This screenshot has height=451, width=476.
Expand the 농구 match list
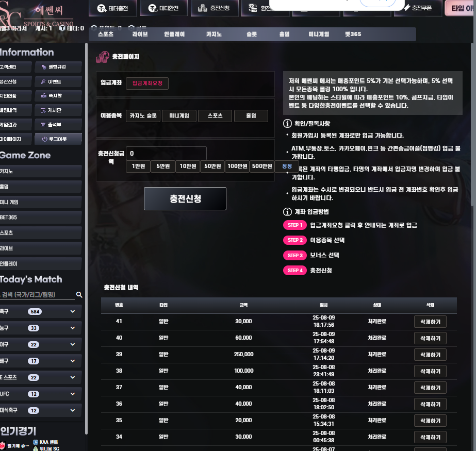pyautogui.click(x=72, y=328)
